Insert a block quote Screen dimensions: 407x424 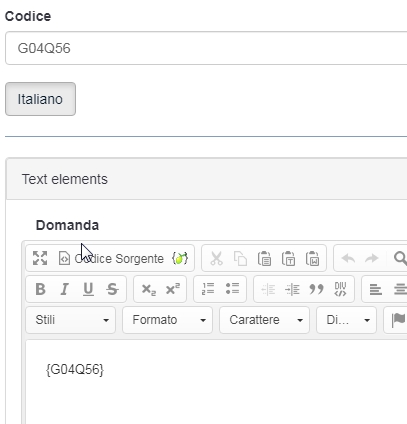316,289
